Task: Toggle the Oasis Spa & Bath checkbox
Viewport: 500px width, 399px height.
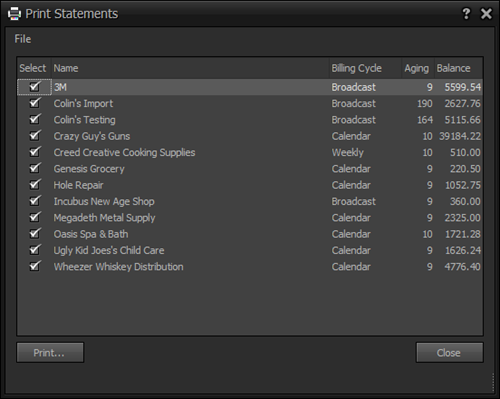Action: point(34,234)
